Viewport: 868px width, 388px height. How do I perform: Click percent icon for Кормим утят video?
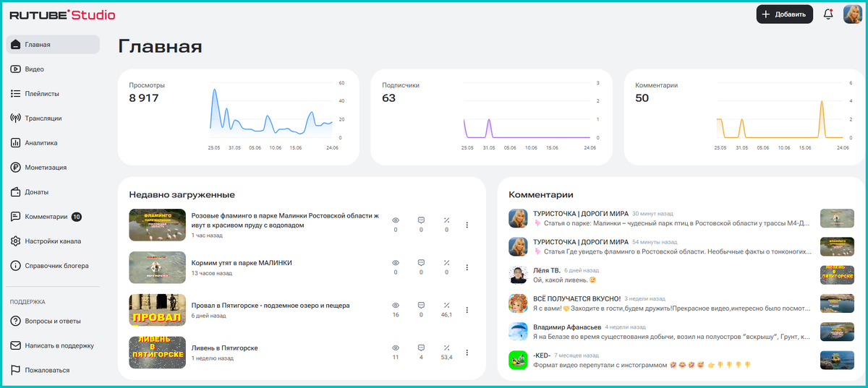tap(446, 262)
